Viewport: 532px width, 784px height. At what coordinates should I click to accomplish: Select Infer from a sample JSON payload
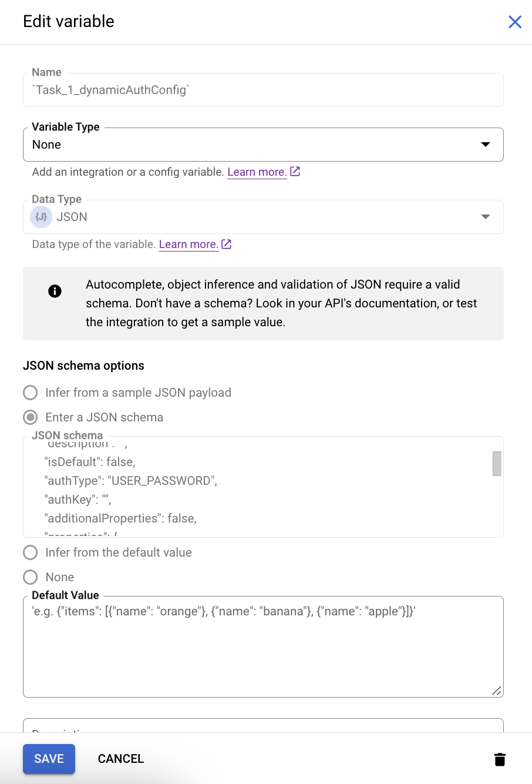[x=30, y=393]
